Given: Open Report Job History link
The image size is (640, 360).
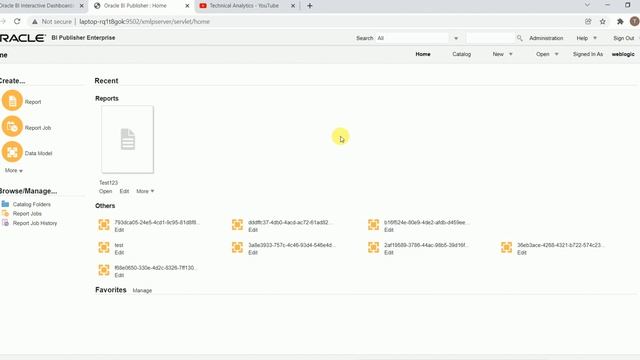Looking at the screenshot, I should pos(35,223).
